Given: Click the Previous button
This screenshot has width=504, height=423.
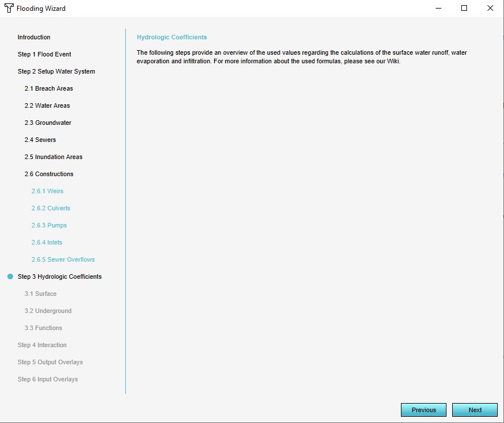Looking at the screenshot, I should click(x=423, y=410).
